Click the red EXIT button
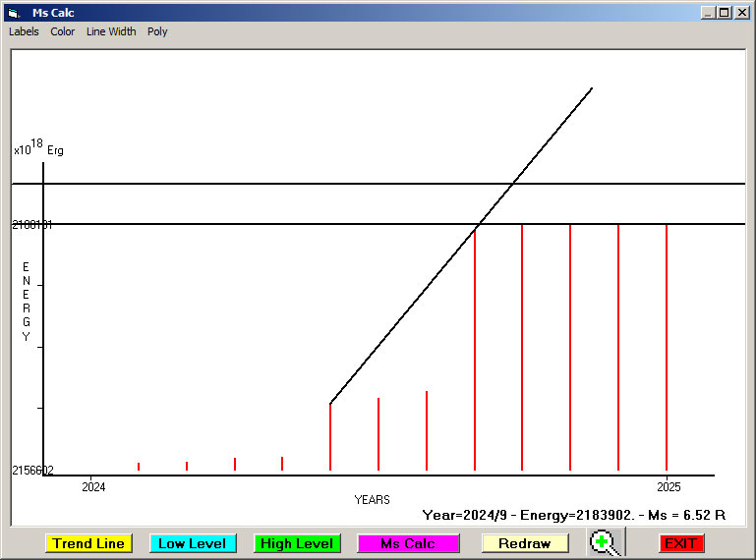The image size is (756, 560). point(680,543)
